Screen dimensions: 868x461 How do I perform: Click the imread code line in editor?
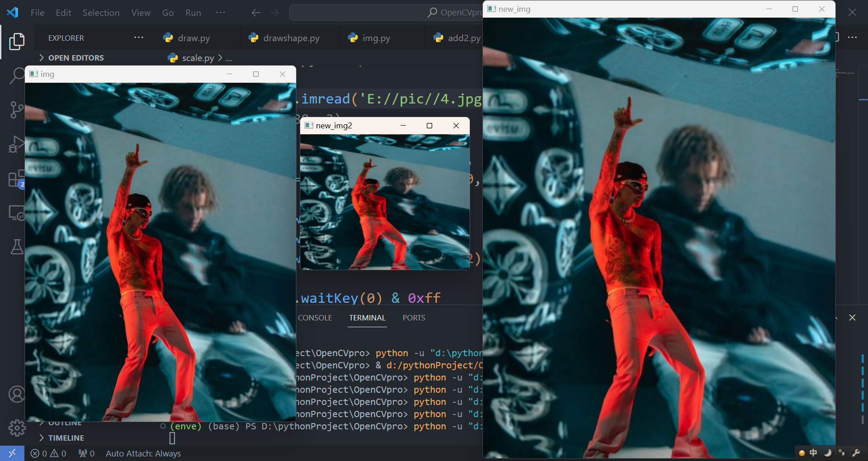(390, 99)
